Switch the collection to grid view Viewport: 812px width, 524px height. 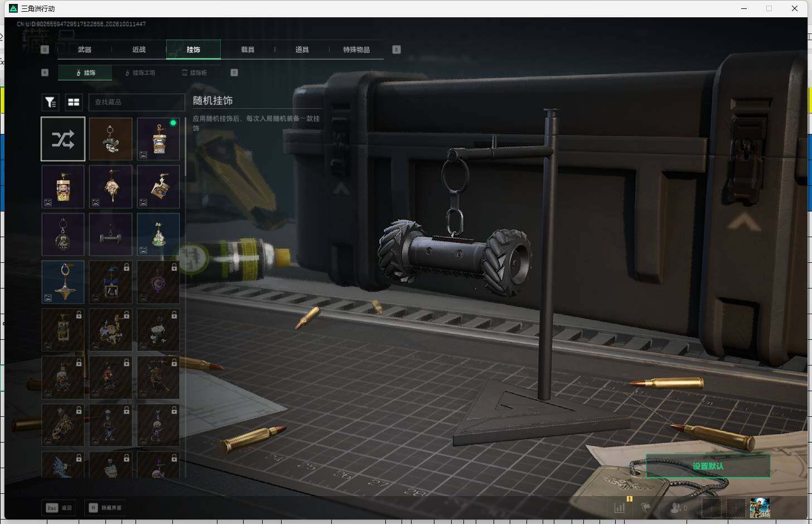[74, 102]
